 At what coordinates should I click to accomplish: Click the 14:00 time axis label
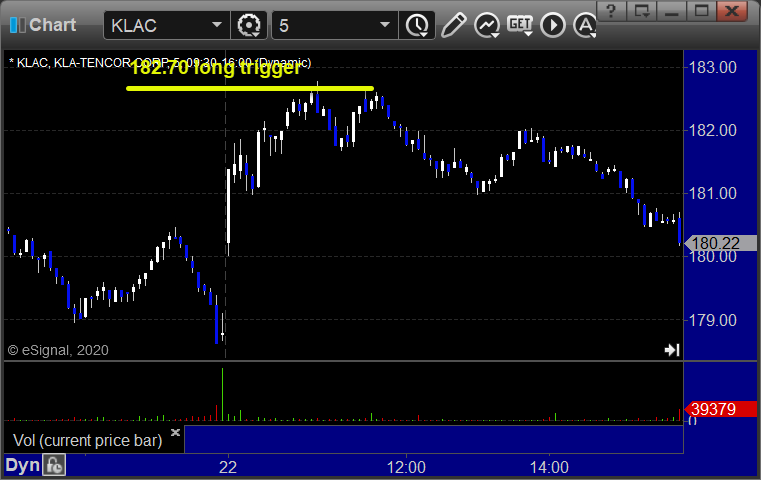(x=549, y=468)
